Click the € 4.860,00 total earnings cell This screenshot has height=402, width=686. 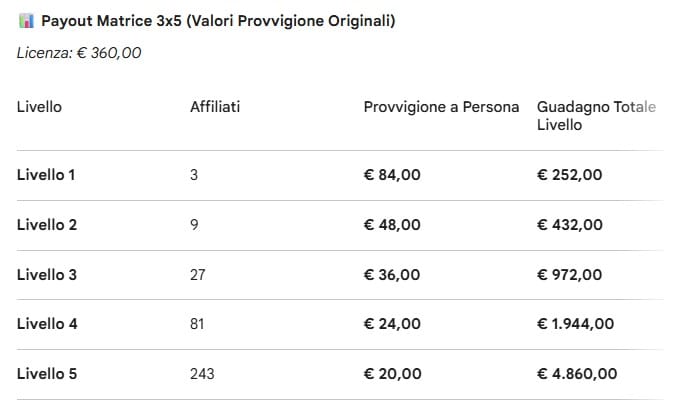tap(577, 374)
